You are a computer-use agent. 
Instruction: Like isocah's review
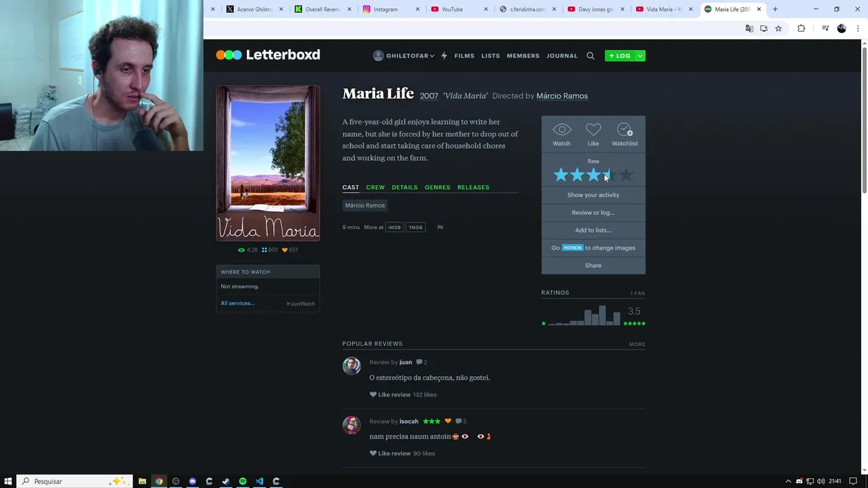point(390,453)
